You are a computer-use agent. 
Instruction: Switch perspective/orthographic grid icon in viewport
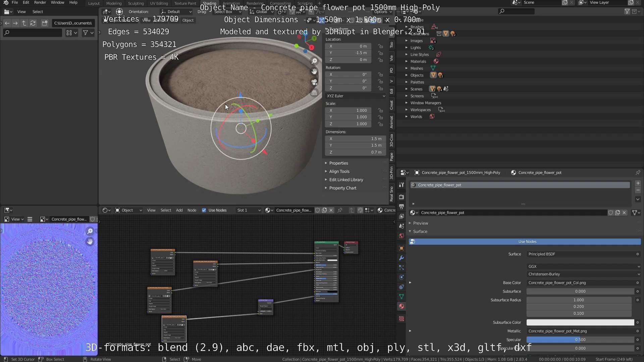(x=314, y=93)
